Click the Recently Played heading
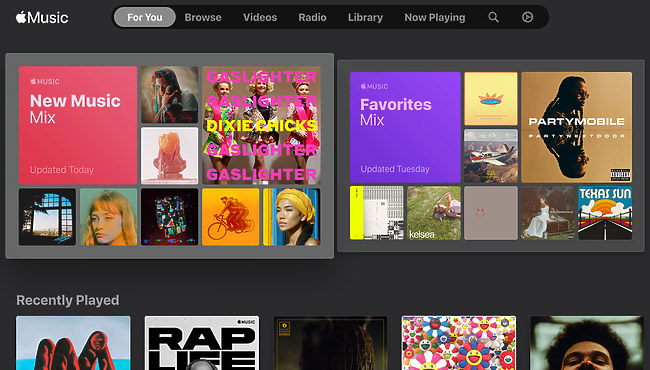The width and height of the screenshot is (650, 370). tap(68, 300)
